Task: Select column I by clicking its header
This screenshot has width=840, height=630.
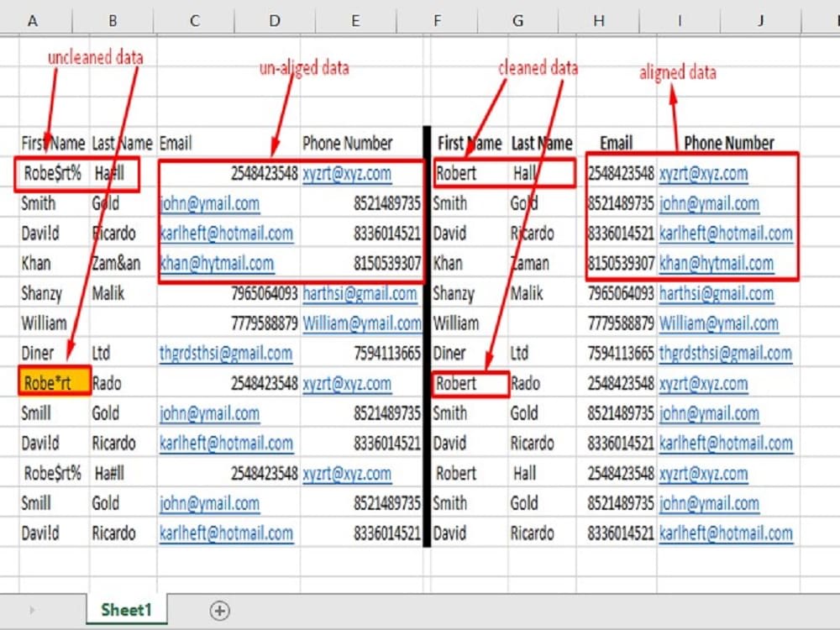Action: point(680,17)
